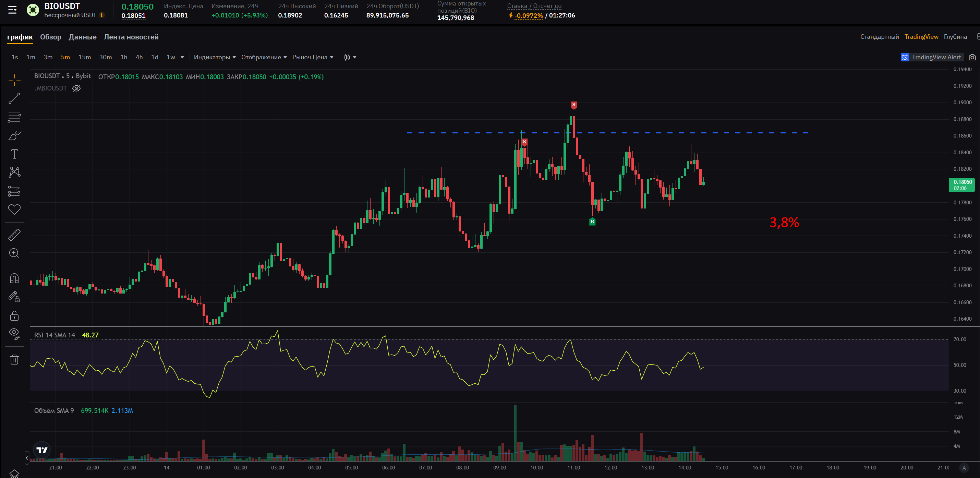Screen dimensions: 980x478
Task: Expand the Отображение dropdown menu
Action: tap(264, 58)
